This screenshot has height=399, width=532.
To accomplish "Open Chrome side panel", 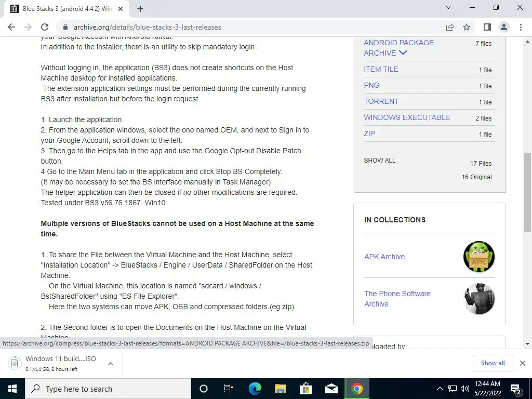I will pyautogui.click(x=487, y=27).
